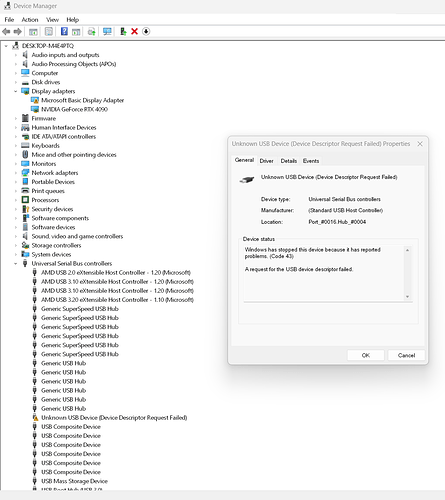This screenshot has height=500, width=445.
Task: Click the update driver toolbar icon
Action: [91, 31]
